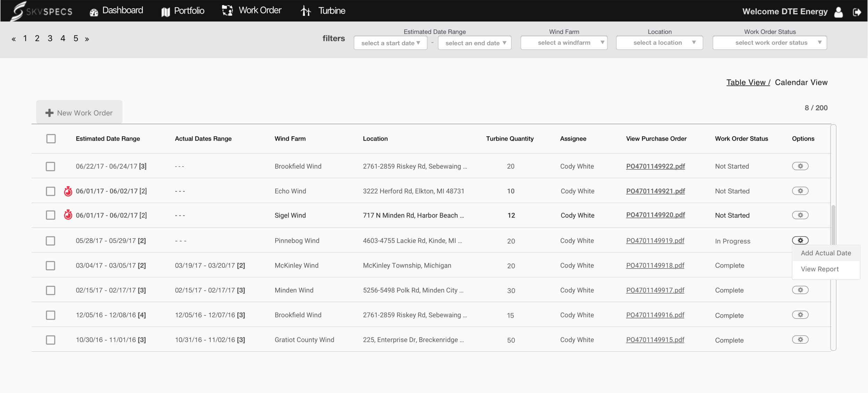Go to page 3 in pagination

click(x=50, y=39)
